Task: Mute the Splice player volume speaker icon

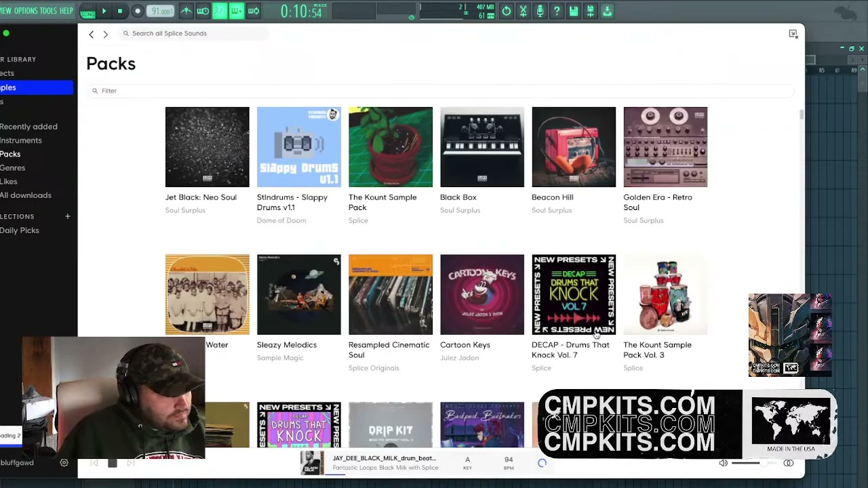Action: click(x=724, y=464)
